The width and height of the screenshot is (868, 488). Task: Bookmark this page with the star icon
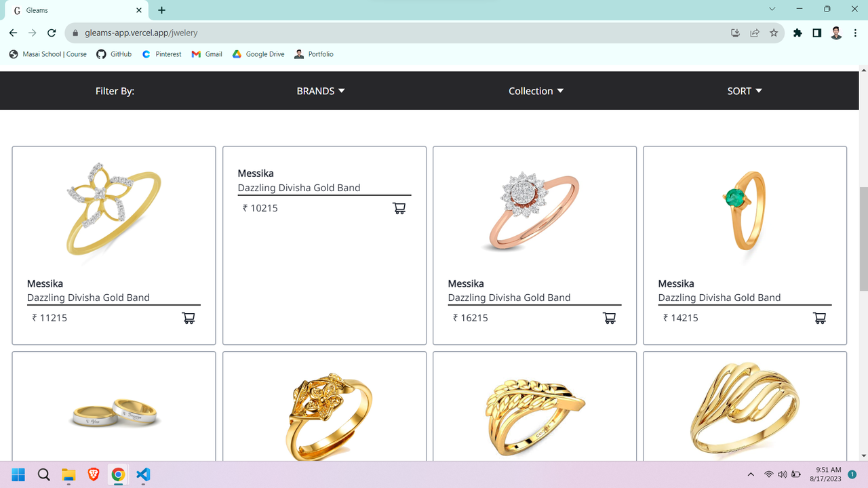[774, 33]
